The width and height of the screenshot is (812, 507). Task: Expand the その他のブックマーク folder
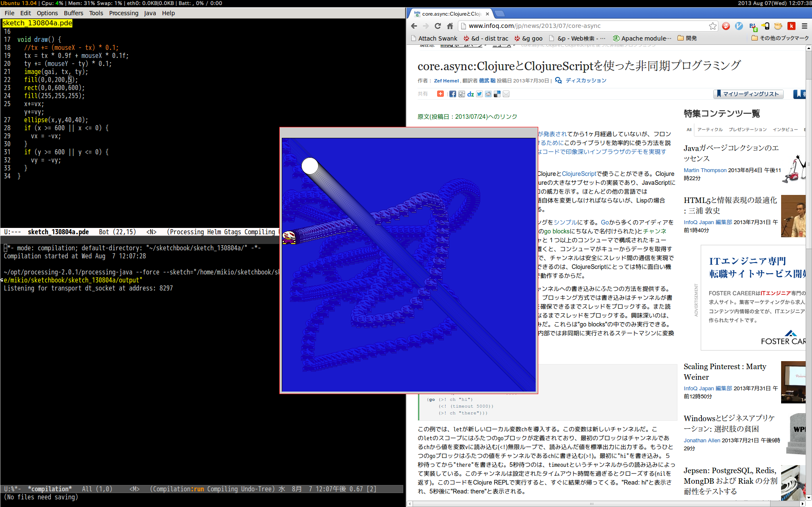pyautogui.click(x=780, y=38)
